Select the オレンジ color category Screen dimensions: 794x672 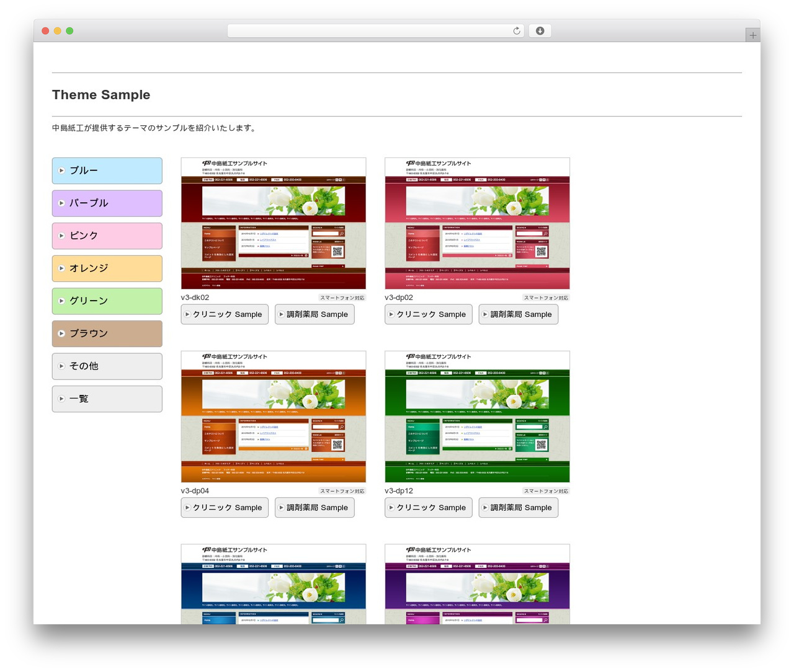[107, 268]
